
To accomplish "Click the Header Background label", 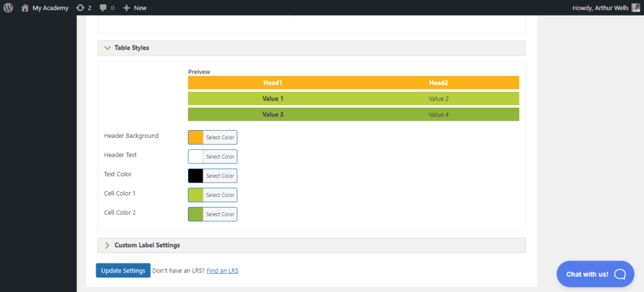I will coord(131,136).
